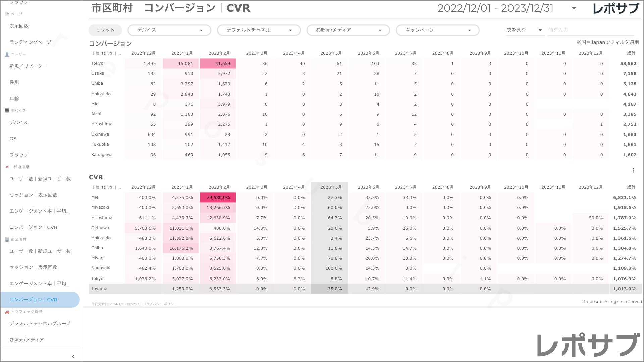Click the user icon beside ユーザー section

(x=7, y=54)
